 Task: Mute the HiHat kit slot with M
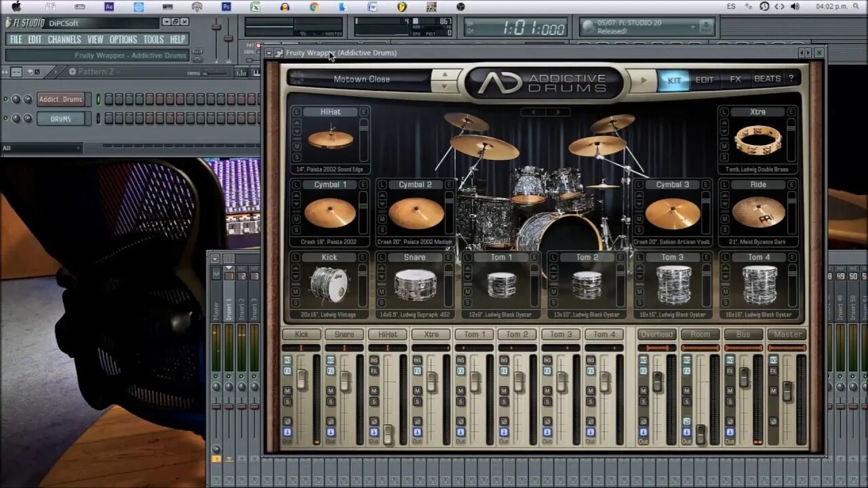297,147
